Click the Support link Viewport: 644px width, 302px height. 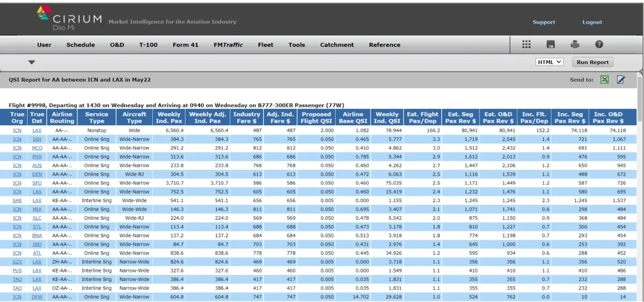tap(544, 22)
